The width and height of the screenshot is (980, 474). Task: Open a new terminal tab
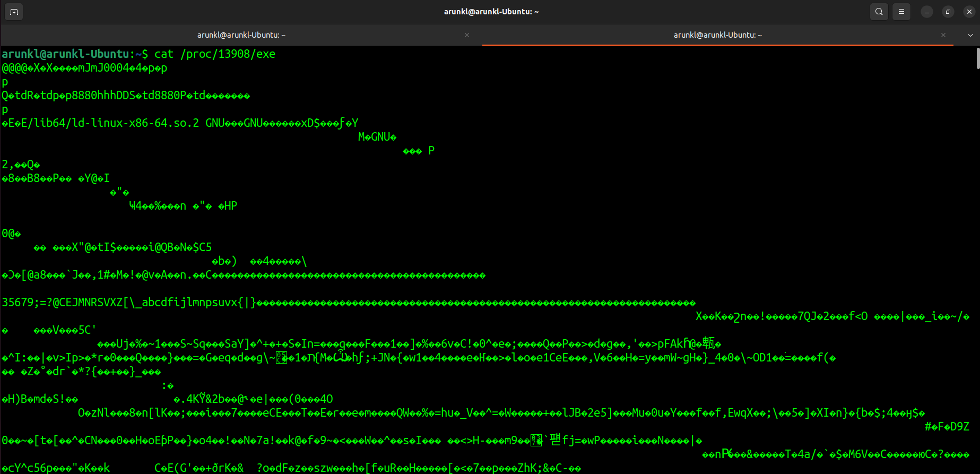coord(14,12)
